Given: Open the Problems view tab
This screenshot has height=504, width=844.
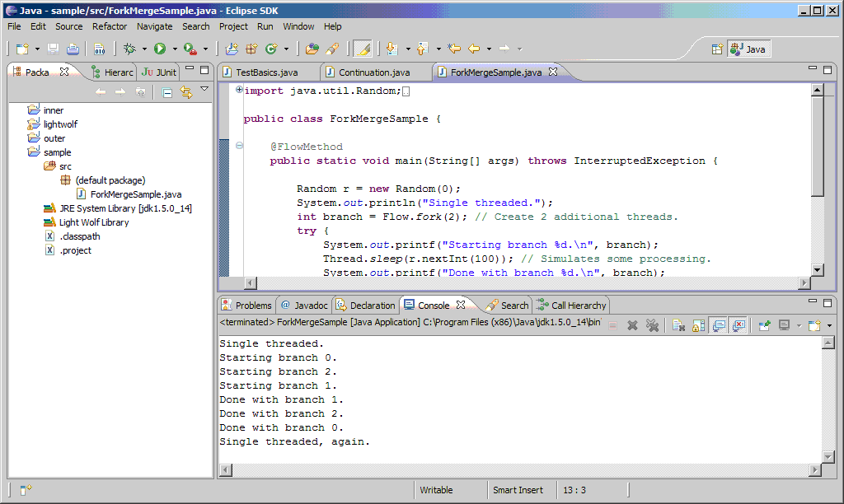Looking at the screenshot, I should tap(252, 306).
